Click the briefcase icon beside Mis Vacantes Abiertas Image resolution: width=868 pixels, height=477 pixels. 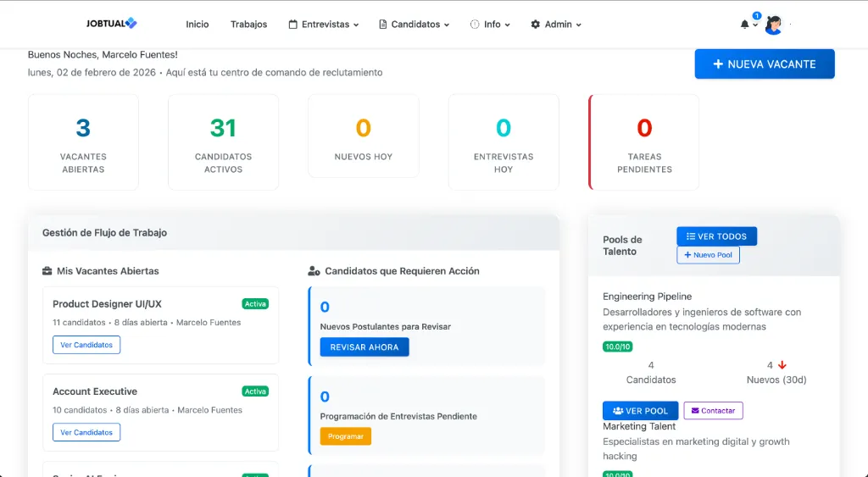[x=47, y=271]
